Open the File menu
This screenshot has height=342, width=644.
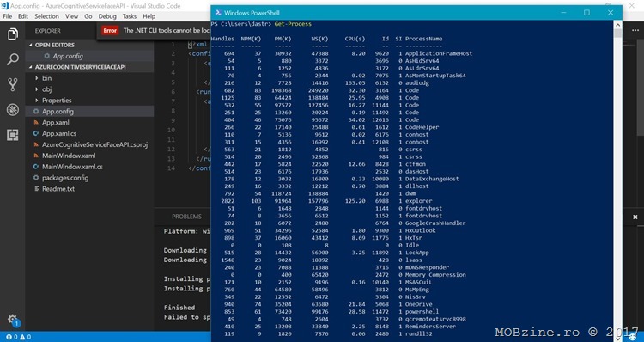coord(8,16)
